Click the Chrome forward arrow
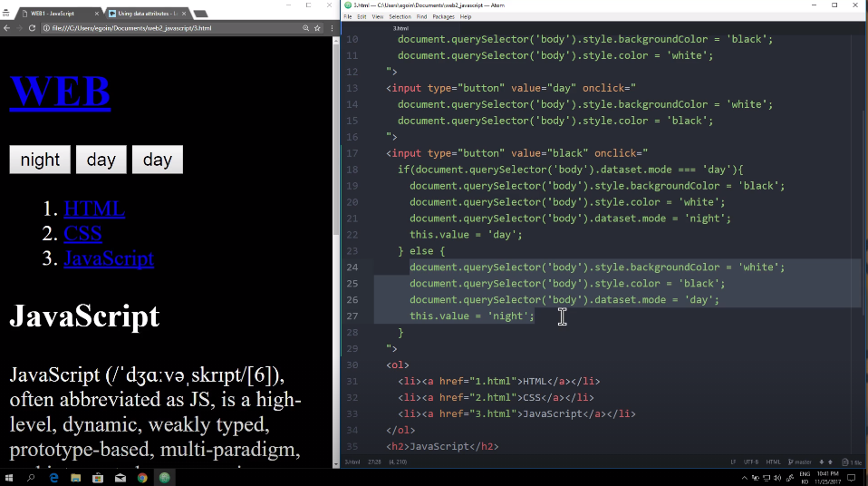The height and width of the screenshot is (486, 868). (19, 28)
